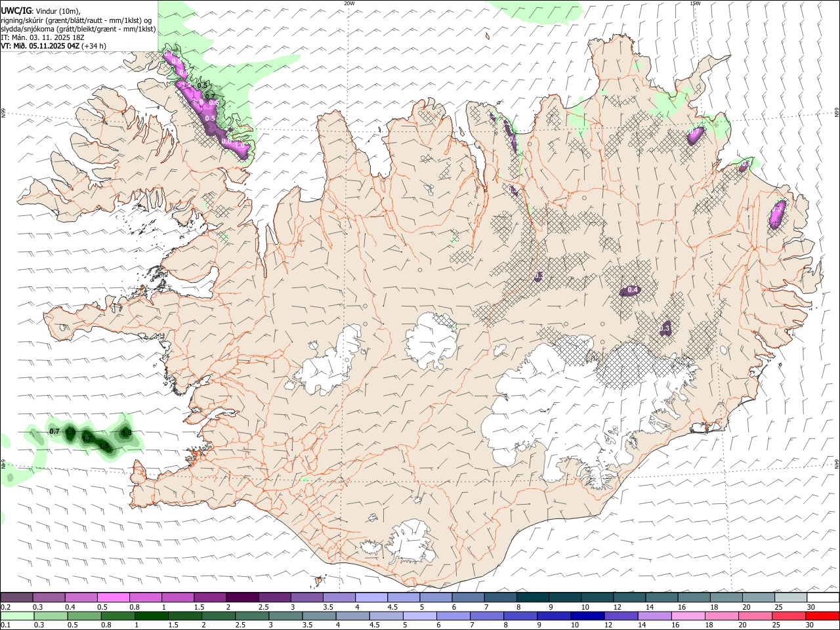Image resolution: width=840 pixels, height=630 pixels.
Task: Pick the lavender snow swatch labeled 4
Action: coord(371,598)
